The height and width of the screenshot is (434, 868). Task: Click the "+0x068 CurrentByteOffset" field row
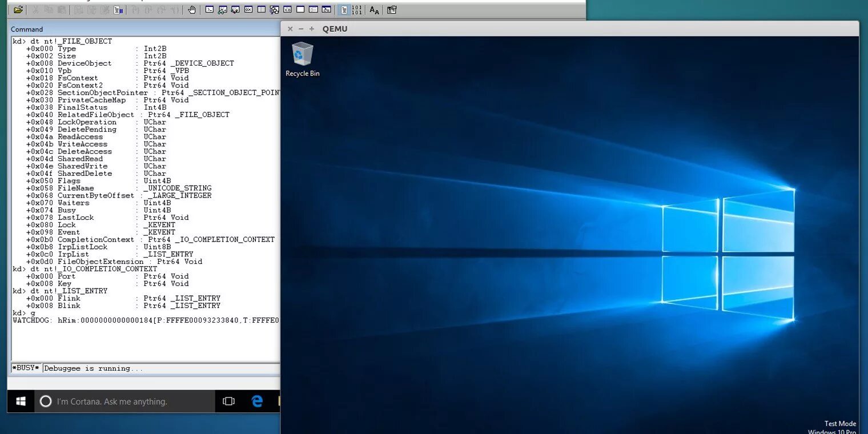(x=119, y=195)
